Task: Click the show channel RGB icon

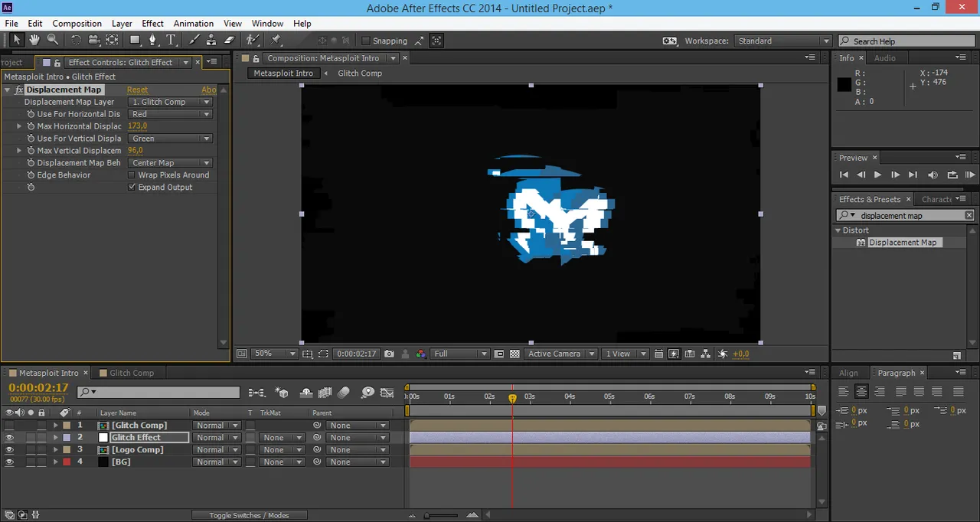Action: click(421, 354)
